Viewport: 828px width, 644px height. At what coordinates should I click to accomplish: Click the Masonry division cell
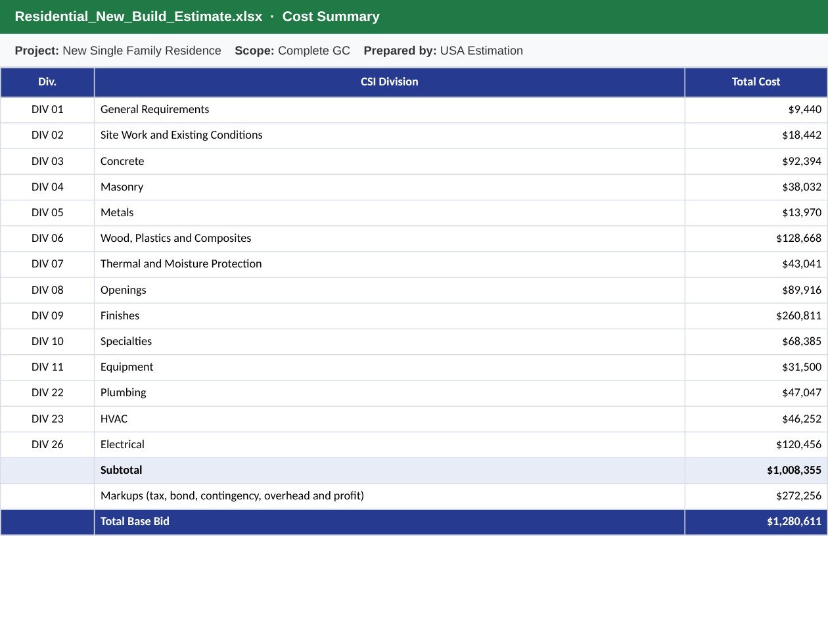click(x=389, y=187)
